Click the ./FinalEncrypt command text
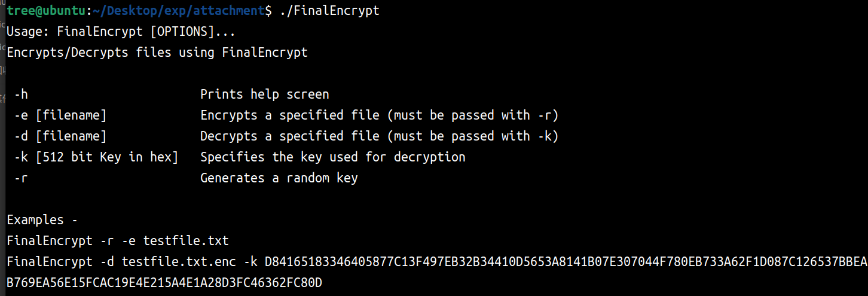868x296 pixels. (x=329, y=11)
